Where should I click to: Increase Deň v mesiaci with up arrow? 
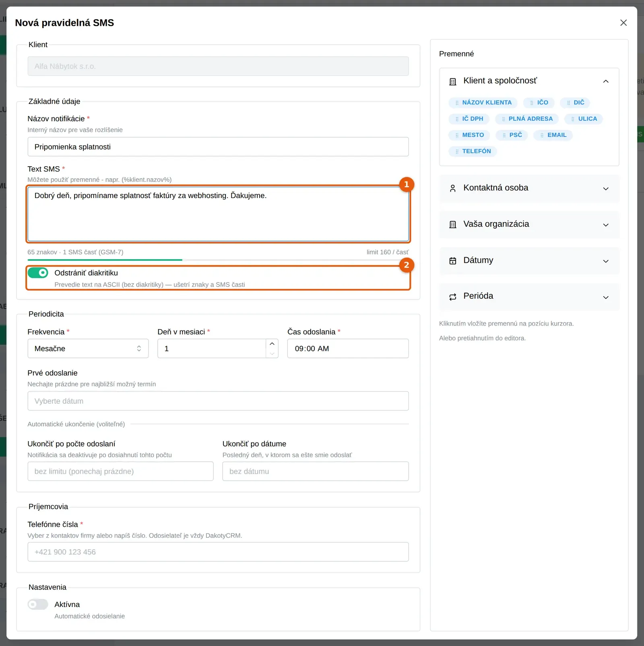tap(272, 344)
